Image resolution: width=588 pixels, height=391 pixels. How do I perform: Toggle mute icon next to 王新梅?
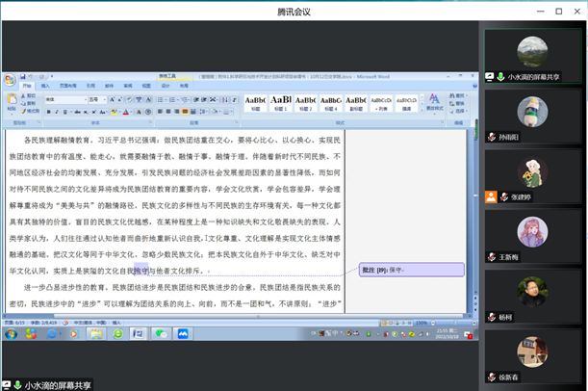(x=492, y=257)
